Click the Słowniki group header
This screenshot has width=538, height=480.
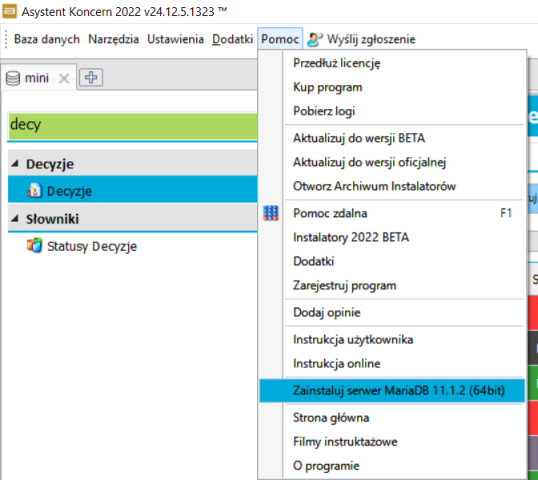point(132,218)
